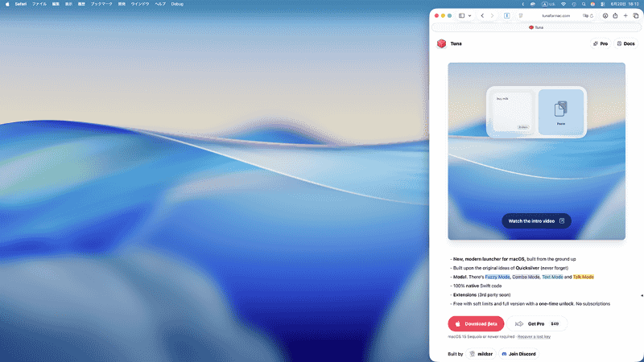Open the Wi-Fi status menu

(x=563, y=4)
